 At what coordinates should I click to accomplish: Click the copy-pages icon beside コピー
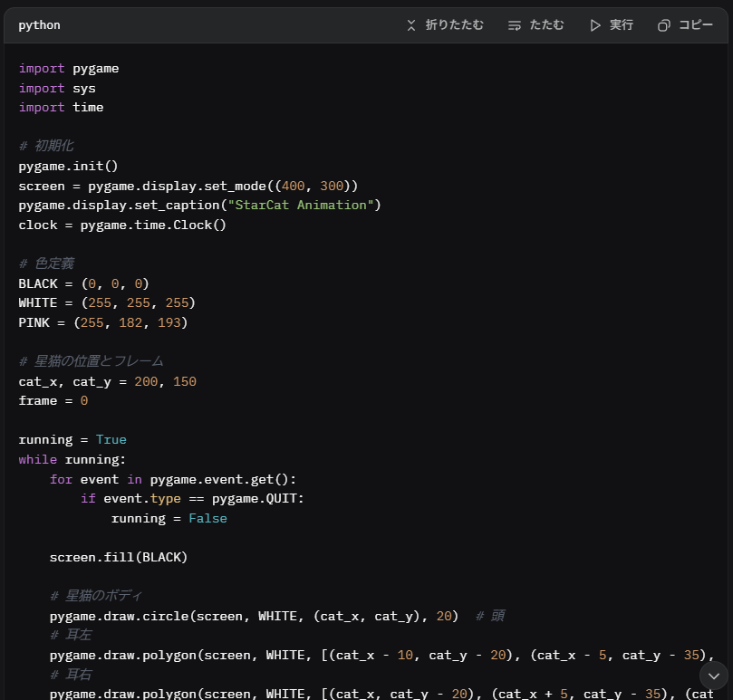click(x=665, y=25)
